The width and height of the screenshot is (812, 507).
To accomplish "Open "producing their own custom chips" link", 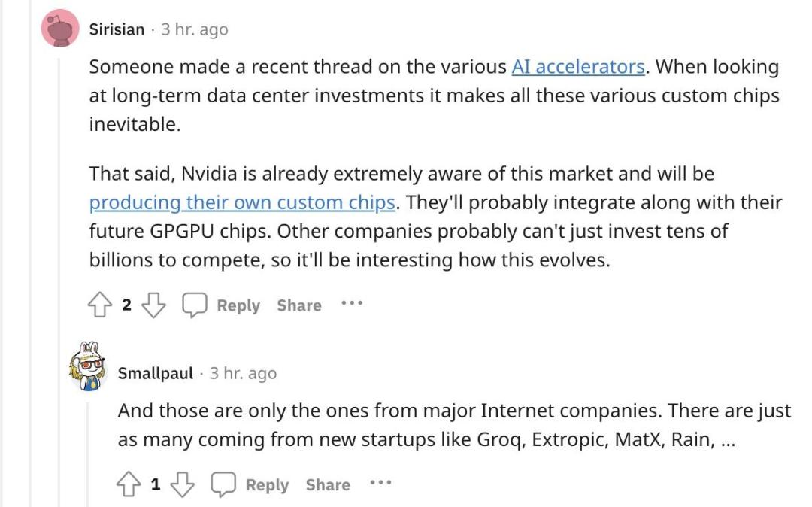I will click(242, 203).
